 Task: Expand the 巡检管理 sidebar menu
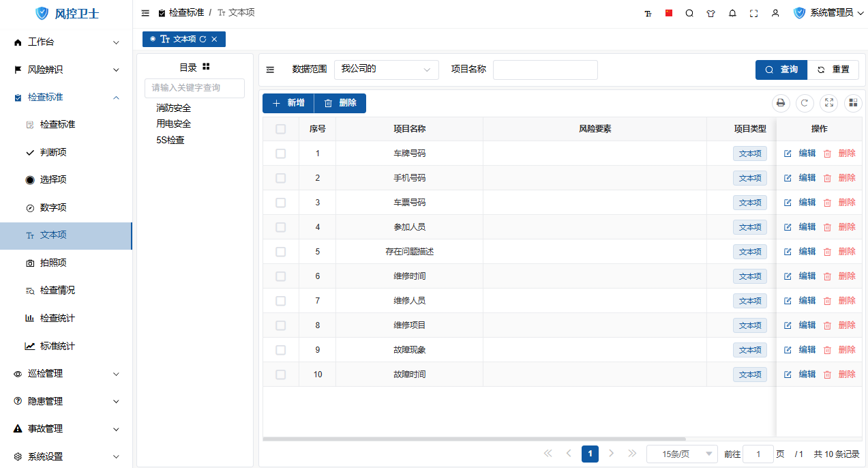[66, 374]
